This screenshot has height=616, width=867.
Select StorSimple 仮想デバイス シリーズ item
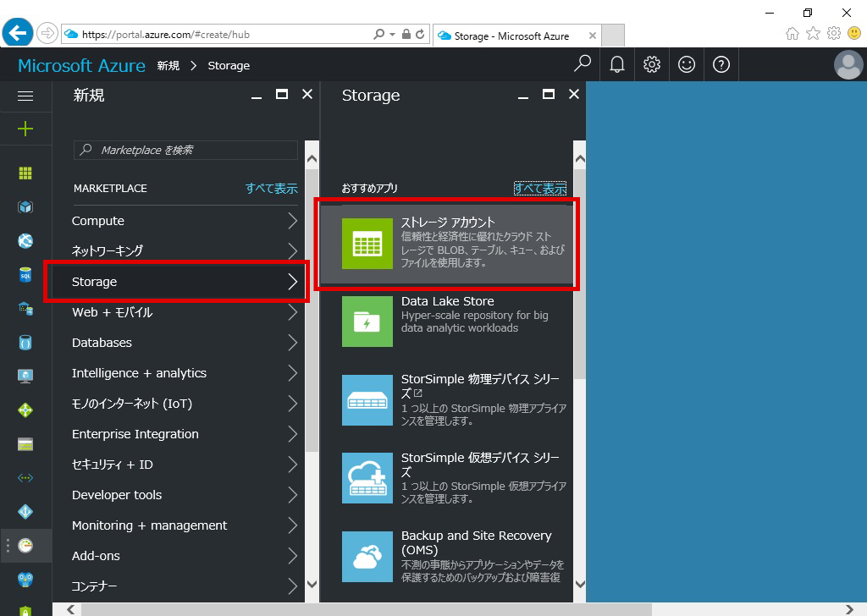point(447,478)
